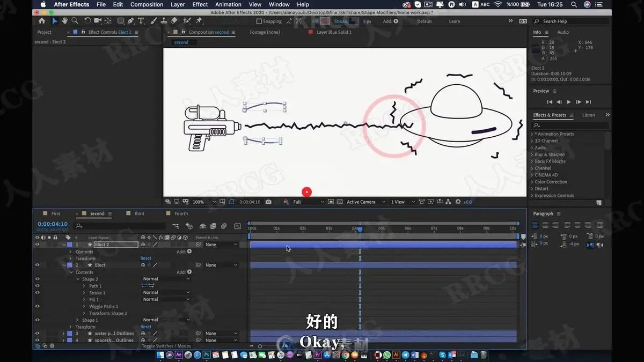644x362 pixels.
Task: Click the timeline current time indicator
Action: tap(360, 229)
